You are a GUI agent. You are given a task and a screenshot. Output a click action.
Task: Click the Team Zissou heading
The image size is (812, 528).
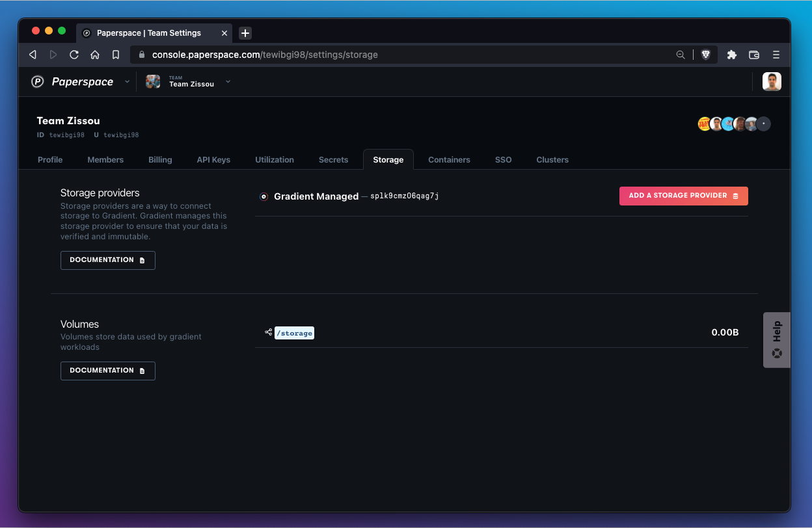click(68, 121)
